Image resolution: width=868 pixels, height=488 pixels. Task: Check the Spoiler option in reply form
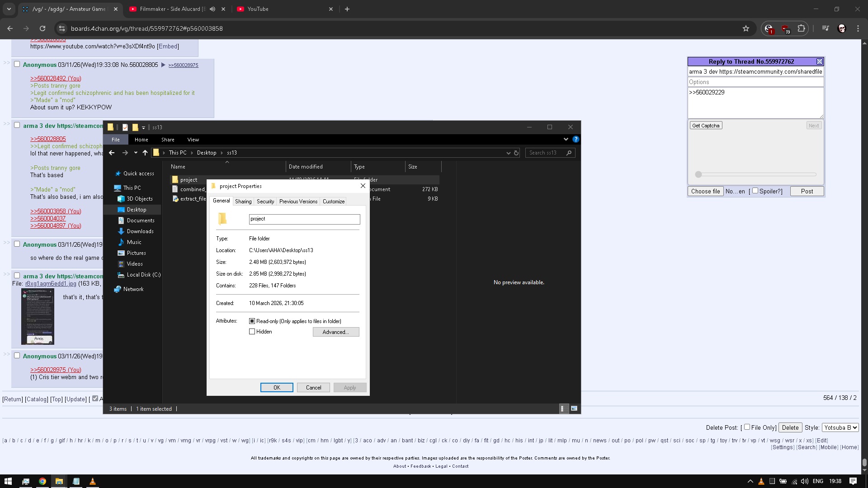(755, 191)
